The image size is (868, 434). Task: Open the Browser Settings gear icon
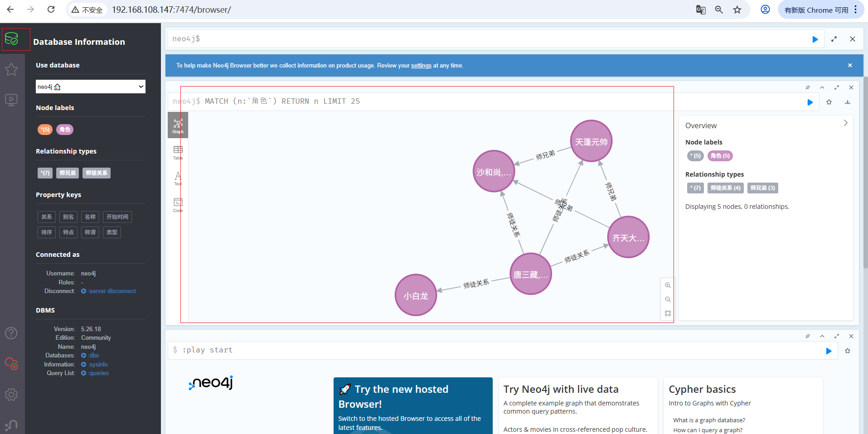pyautogui.click(x=11, y=395)
